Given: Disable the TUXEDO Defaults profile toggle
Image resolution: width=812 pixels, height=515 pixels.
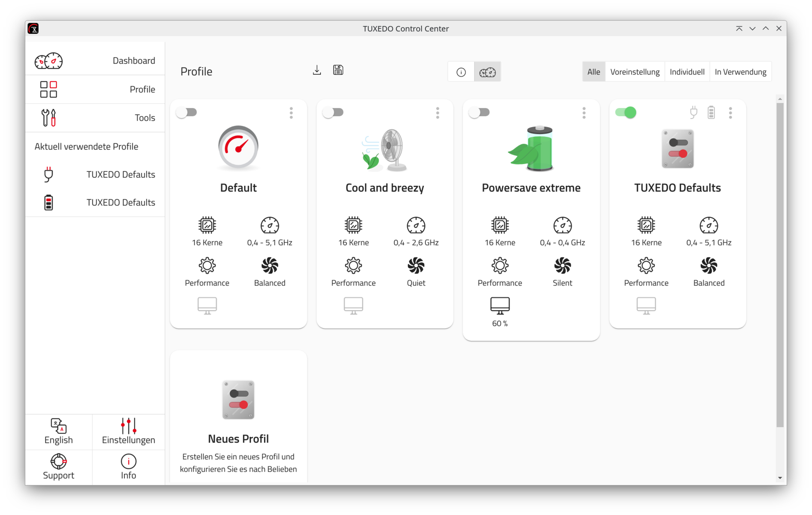Looking at the screenshot, I should pos(626,112).
